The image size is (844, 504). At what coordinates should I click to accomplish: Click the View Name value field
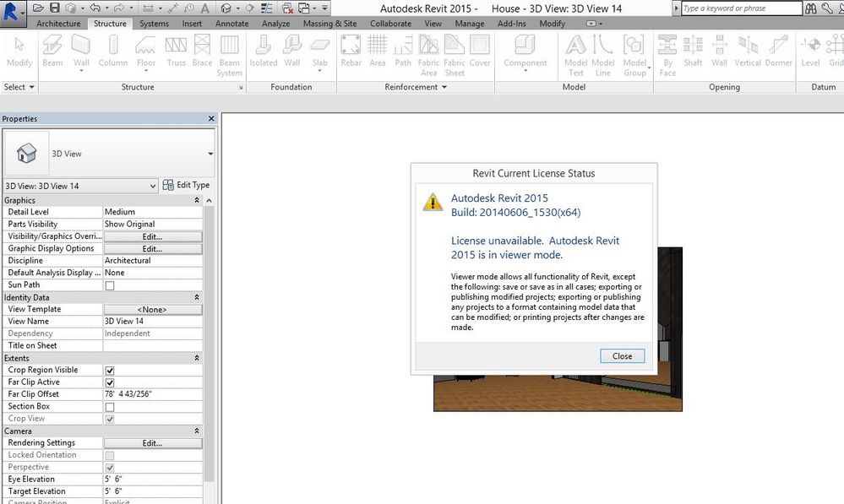(x=153, y=321)
